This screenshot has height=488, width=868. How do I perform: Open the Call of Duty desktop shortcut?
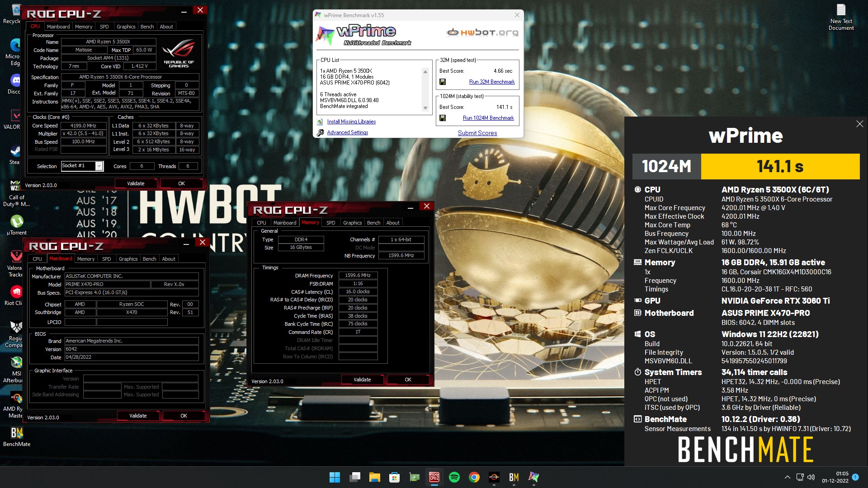click(x=15, y=192)
